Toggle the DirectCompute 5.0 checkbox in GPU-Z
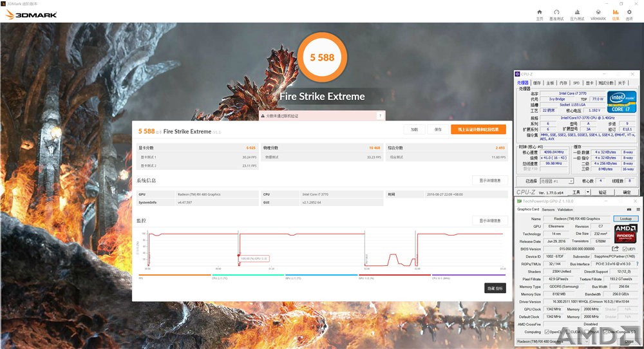This screenshot has height=349, width=644. [605, 332]
